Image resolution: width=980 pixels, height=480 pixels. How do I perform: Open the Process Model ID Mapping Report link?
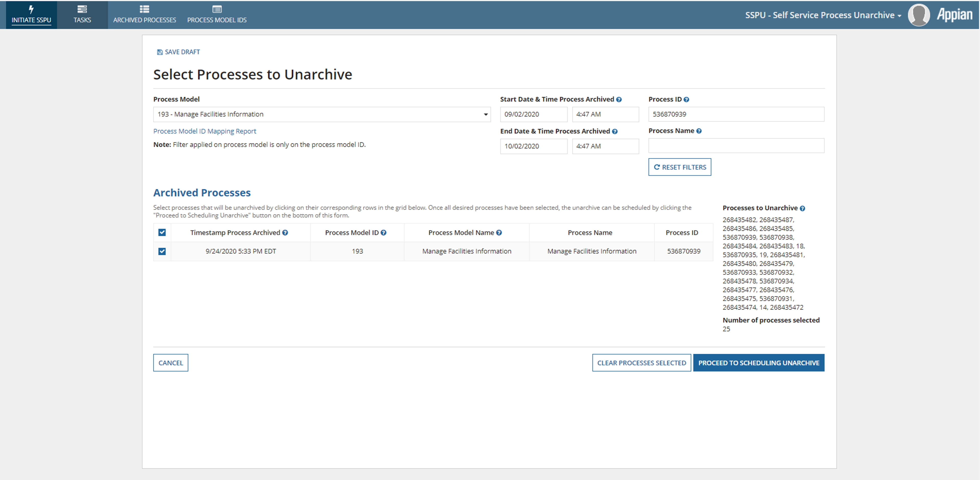(205, 131)
